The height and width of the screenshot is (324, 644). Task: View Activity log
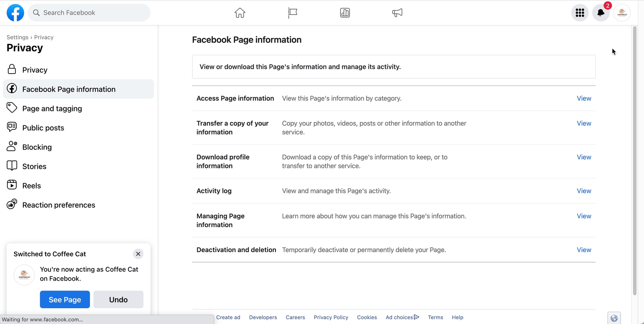tap(584, 191)
